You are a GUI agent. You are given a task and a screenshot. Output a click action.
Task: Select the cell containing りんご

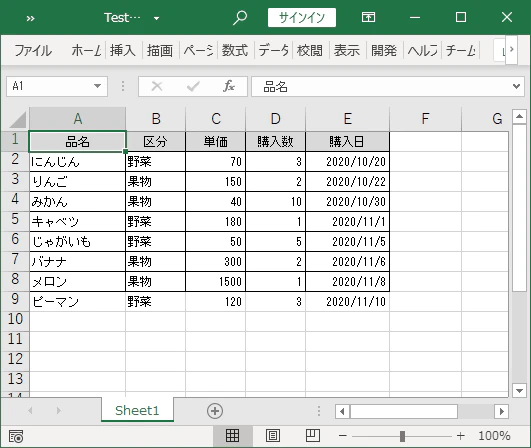click(x=78, y=182)
